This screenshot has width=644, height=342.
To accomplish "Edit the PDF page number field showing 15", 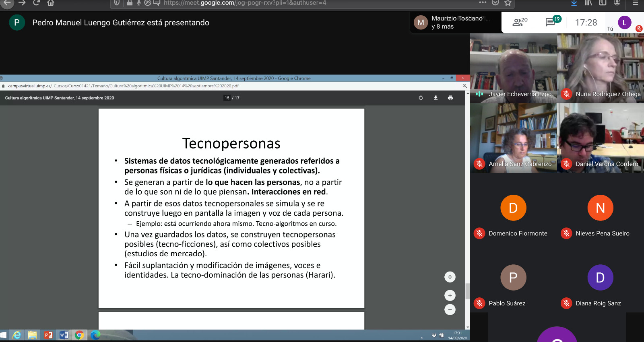I will (227, 98).
